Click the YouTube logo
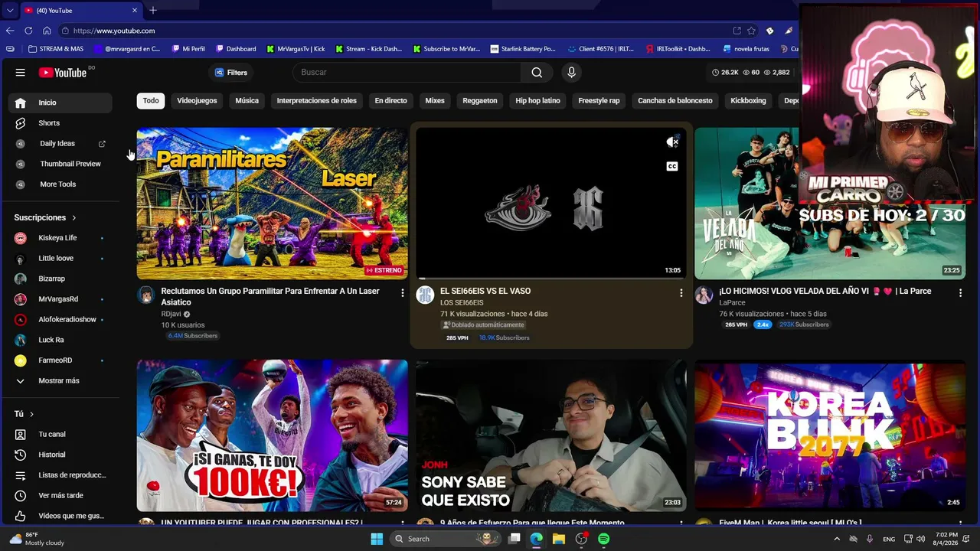 (x=63, y=73)
